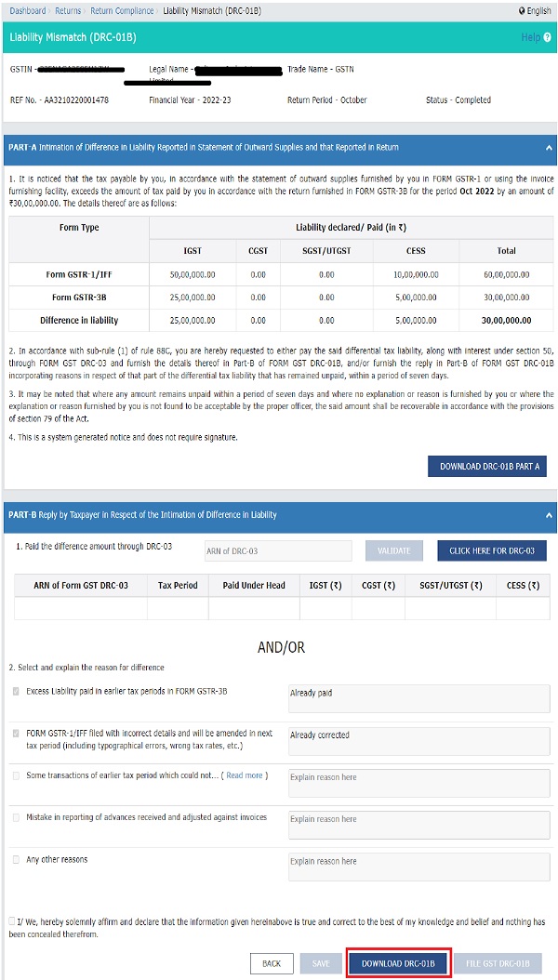Select GSTR-1/IFF Total value 60,00,000.00
This screenshot has width=558, height=980.
[506, 274]
